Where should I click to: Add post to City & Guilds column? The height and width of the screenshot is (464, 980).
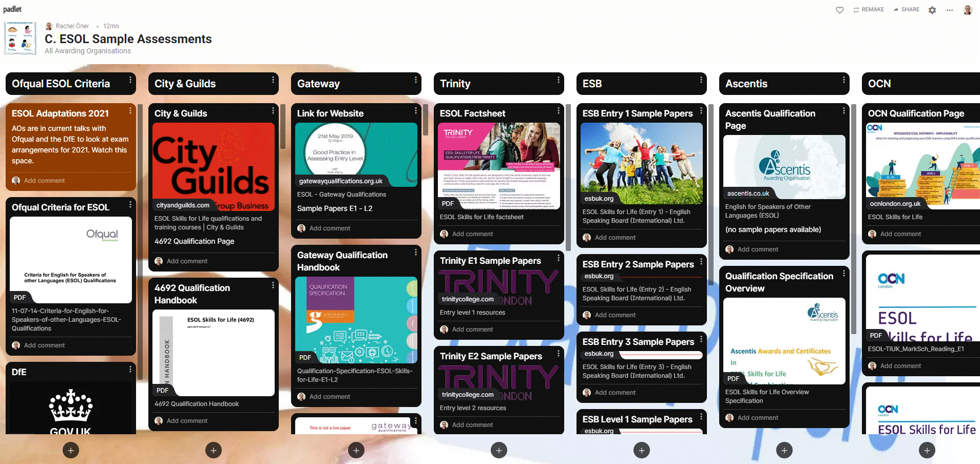coord(214,450)
